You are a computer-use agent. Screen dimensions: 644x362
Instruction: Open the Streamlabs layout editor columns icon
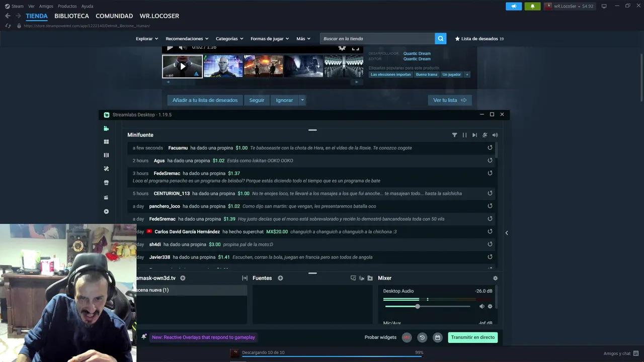106,155
